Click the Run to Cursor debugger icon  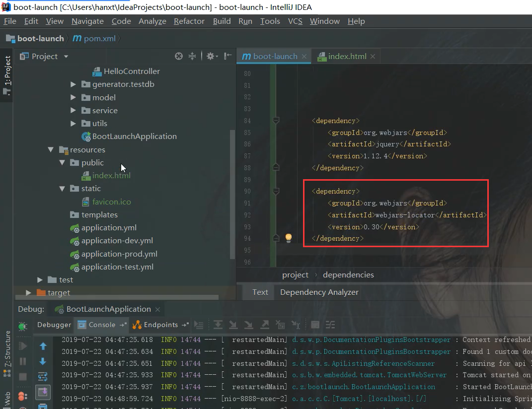point(296,325)
